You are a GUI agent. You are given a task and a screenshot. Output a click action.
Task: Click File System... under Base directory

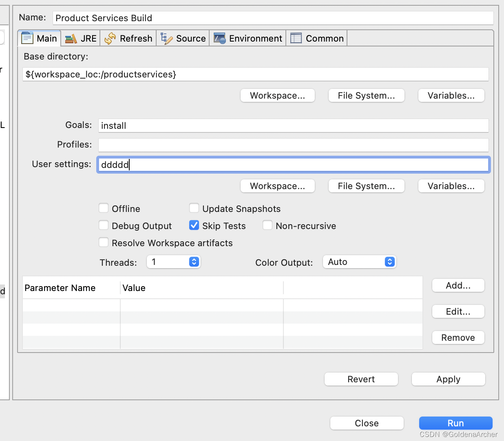click(366, 96)
